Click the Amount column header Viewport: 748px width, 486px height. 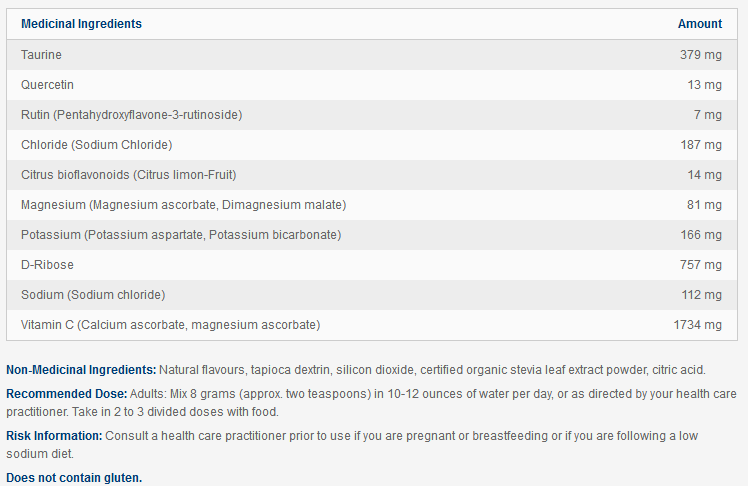tap(699, 24)
